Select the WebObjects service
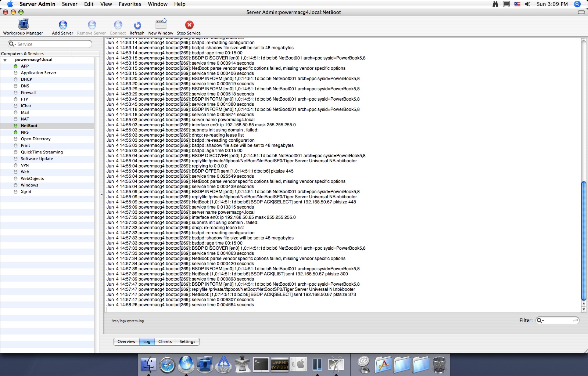The image size is (588, 376). click(47, 178)
